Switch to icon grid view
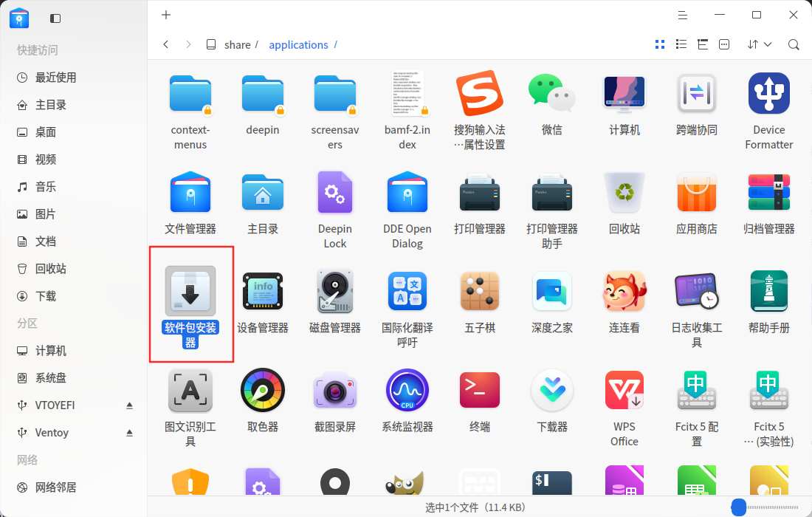 pos(660,44)
